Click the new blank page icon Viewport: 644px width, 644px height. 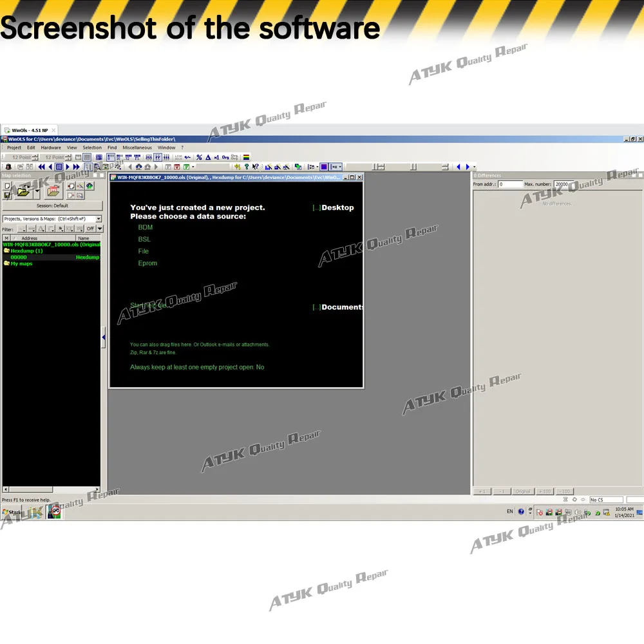click(7, 186)
